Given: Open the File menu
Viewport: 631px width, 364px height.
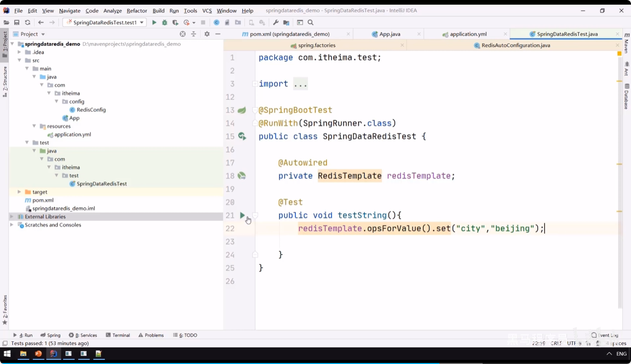Looking at the screenshot, I should [19, 11].
